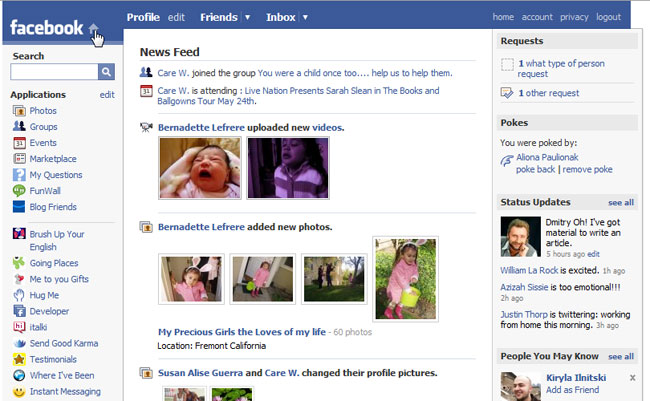650x401 pixels.
Task: Open account settings in the top bar
Action: (537, 17)
